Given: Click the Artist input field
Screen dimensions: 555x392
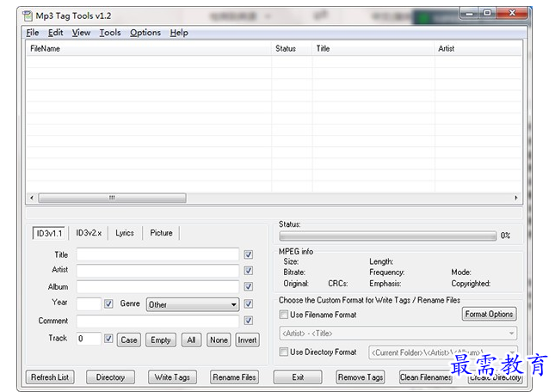Looking at the screenshot, I should tap(157, 271).
